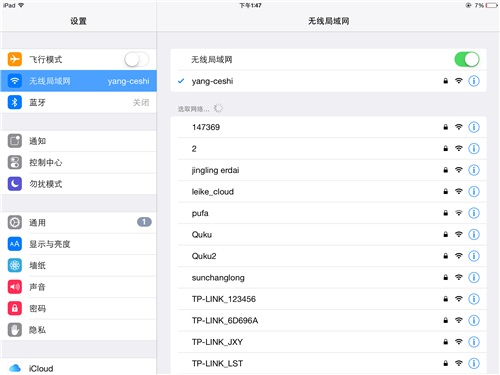Open info icon for sunchanglong
Viewport: 500px width, 375px height.
click(x=474, y=277)
